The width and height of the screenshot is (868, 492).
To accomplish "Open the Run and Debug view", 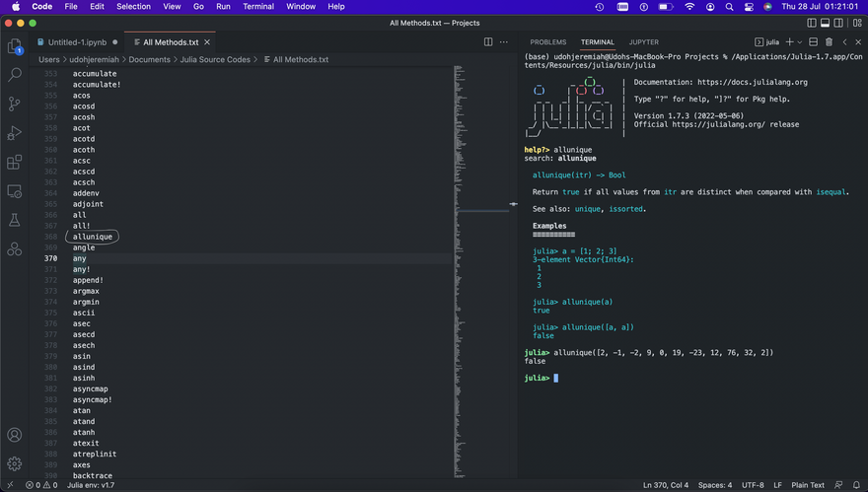I will [x=15, y=133].
